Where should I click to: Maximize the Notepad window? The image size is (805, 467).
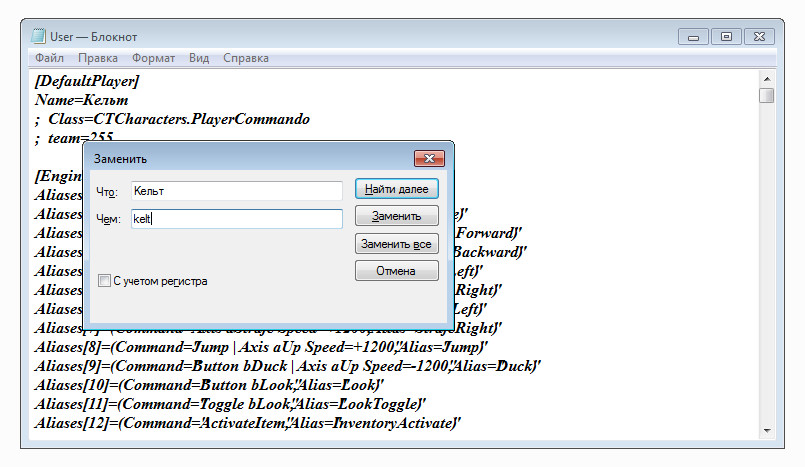pyautogui.click(x=726, y=37)
